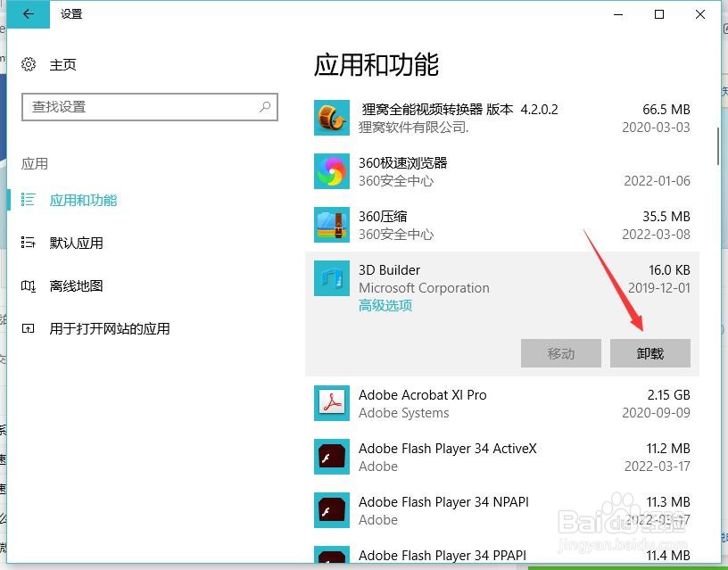
Task: Select the 360压缩 list entry
Action: (502, 225)
